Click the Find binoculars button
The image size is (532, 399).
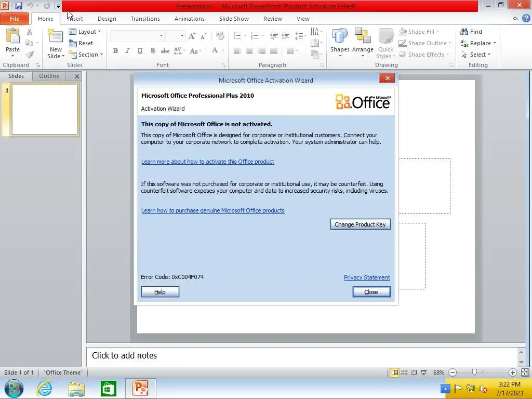tap(471, 32)
